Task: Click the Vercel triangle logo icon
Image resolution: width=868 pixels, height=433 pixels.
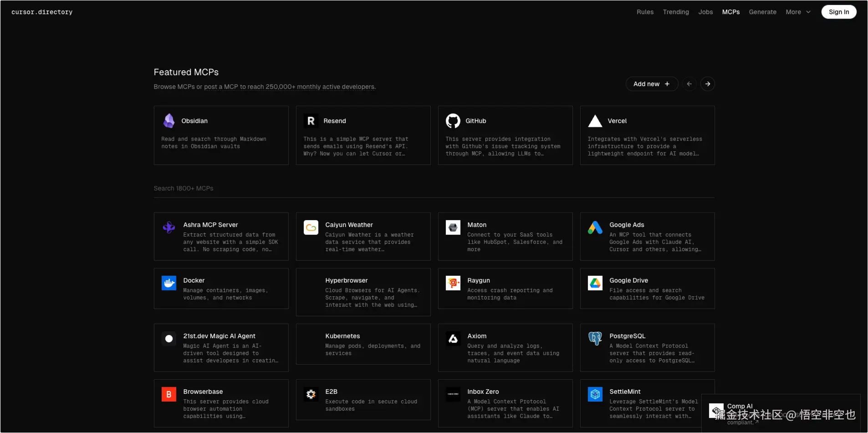Action: click(x=595, y=121)
